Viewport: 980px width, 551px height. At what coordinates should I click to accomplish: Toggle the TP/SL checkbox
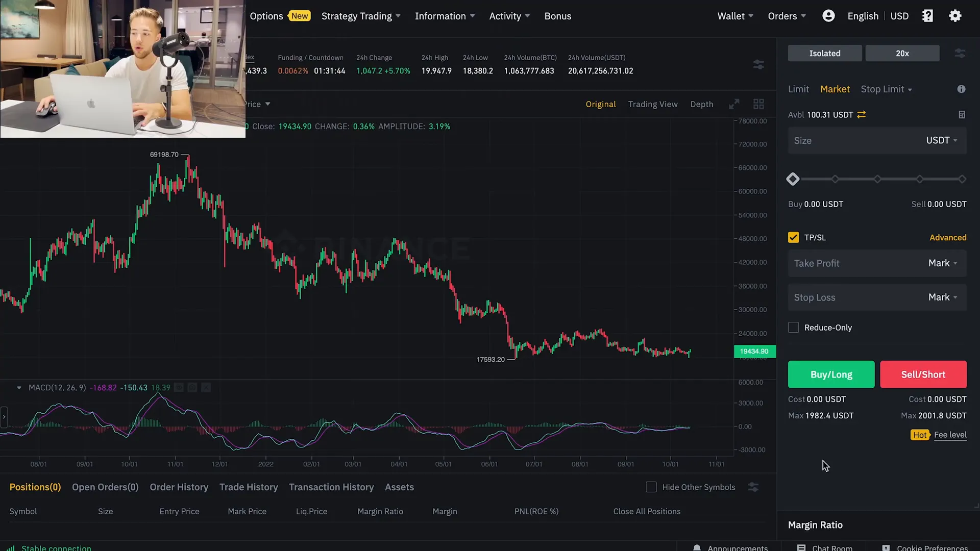[793, 237]
